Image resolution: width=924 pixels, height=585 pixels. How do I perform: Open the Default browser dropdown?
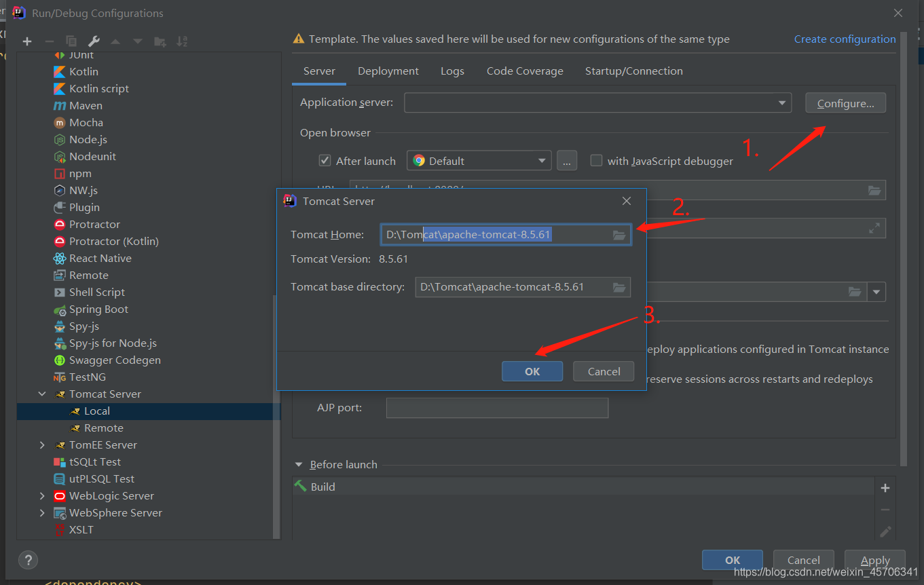point(542,161)
